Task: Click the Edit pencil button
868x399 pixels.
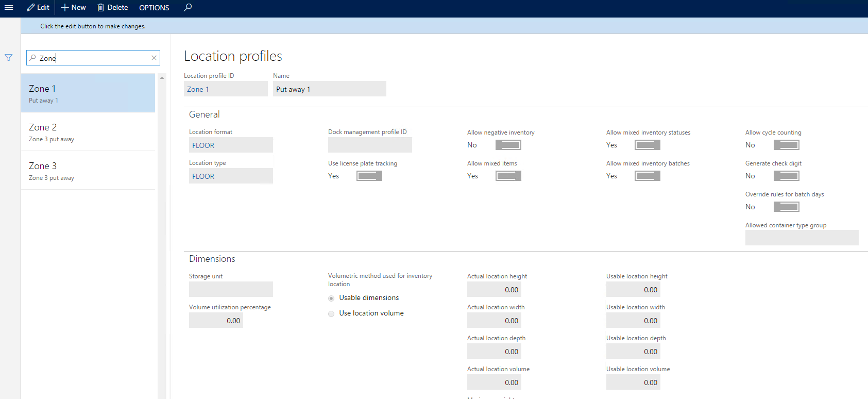Action: pos(38,8)
